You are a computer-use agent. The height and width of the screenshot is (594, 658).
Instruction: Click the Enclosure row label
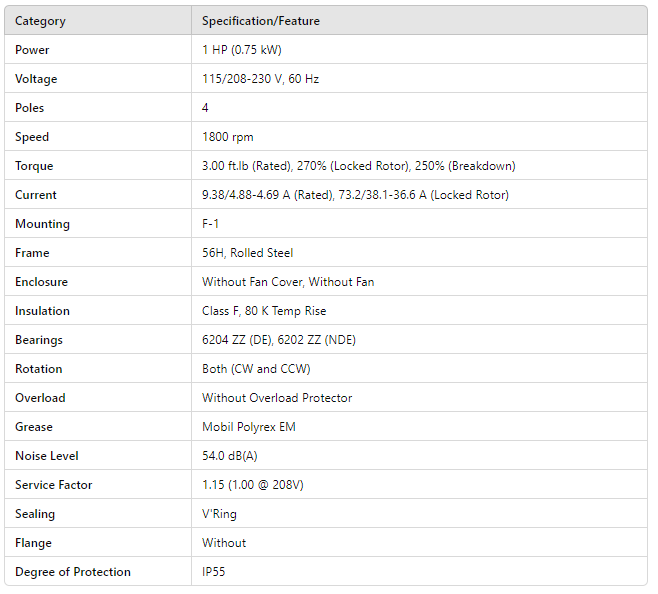(42, 282)
